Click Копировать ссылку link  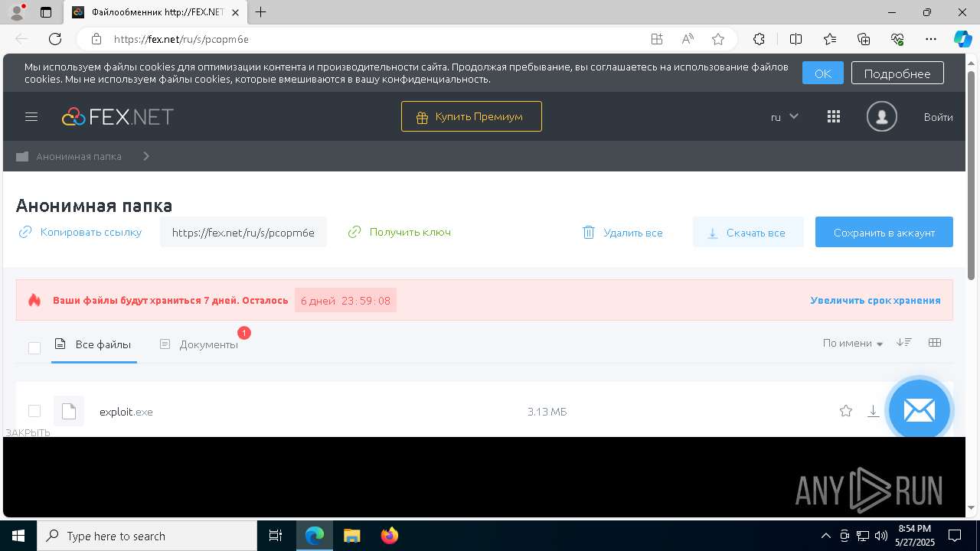tap(91, 232)
